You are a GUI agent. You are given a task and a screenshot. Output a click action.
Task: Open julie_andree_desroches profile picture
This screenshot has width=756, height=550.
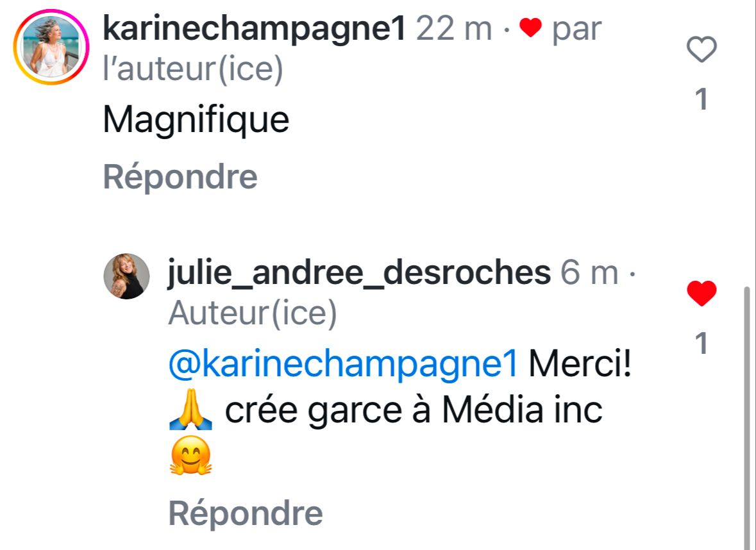tap(127, 276)
